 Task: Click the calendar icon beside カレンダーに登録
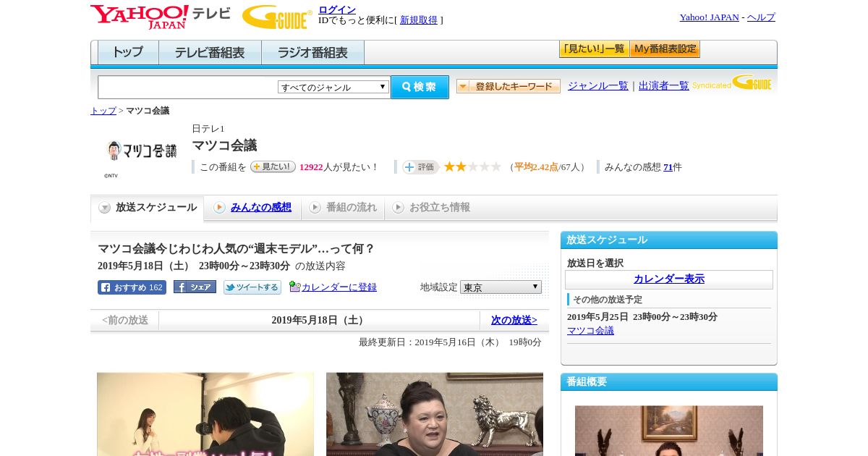[x=294, y=287]
